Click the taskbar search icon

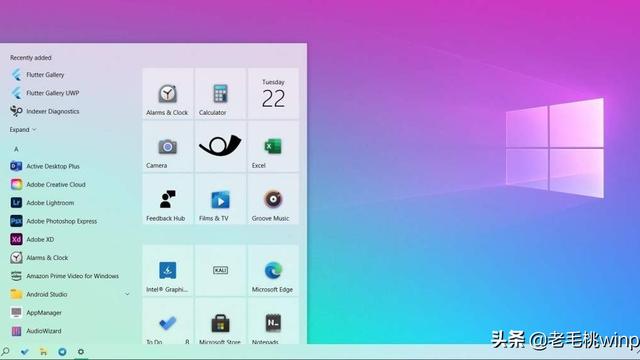point(6,351)
